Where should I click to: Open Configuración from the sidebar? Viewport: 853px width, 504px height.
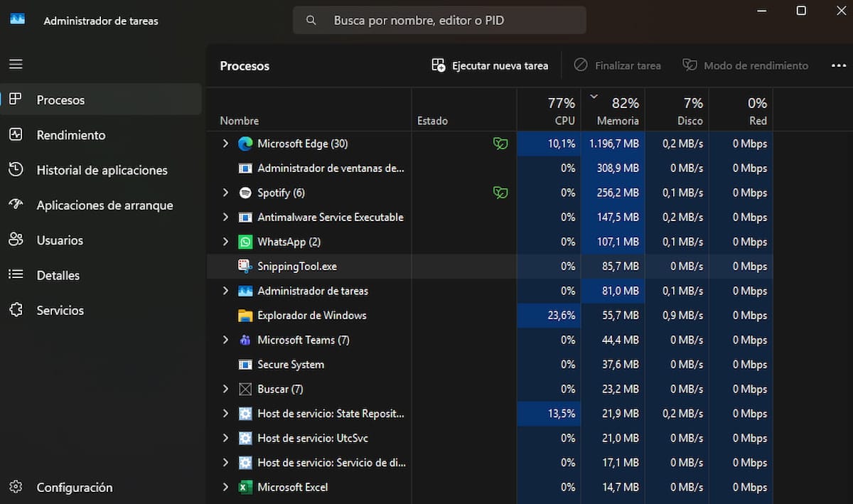[x=75, y=488]
